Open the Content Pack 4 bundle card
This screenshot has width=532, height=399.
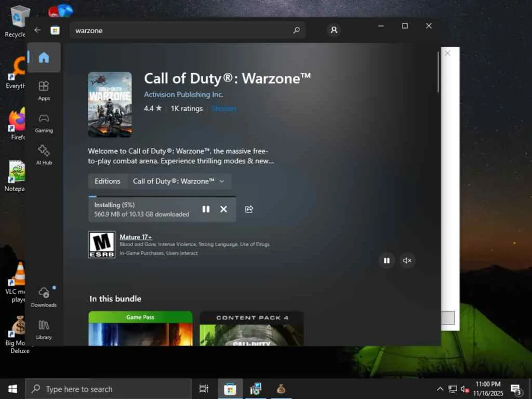coord(252,328)
